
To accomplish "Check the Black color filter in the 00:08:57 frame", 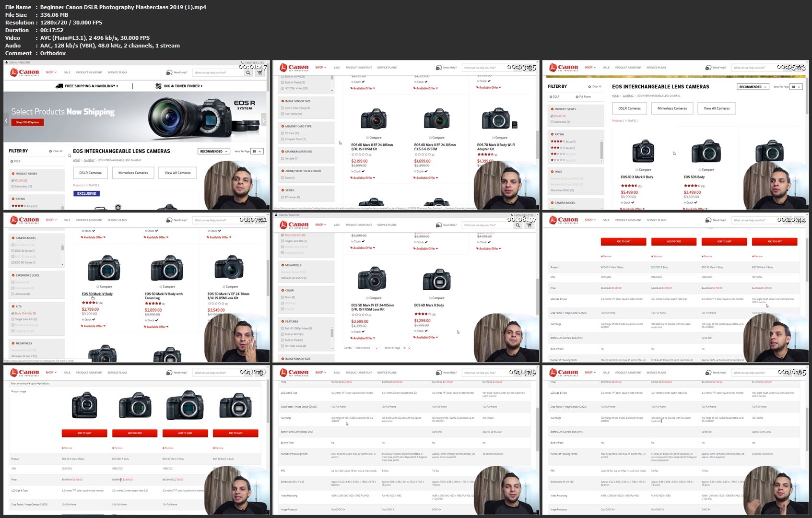I will (282, 297).
